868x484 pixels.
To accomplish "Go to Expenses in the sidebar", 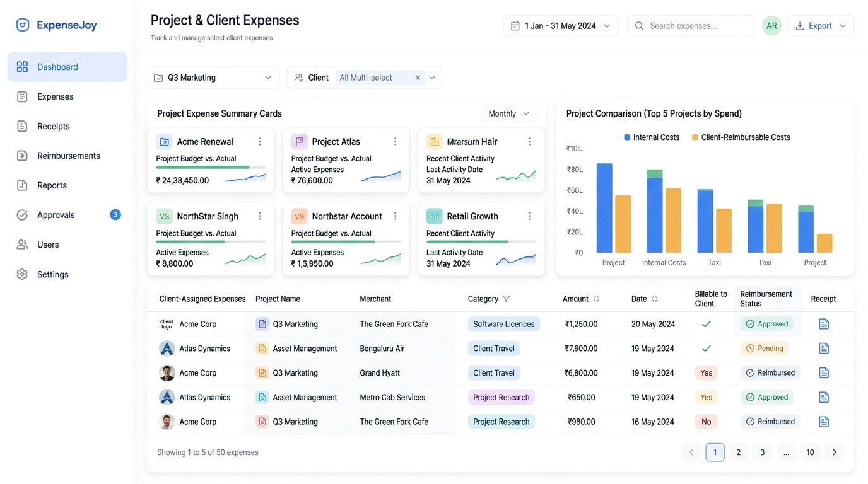I will click(x=67, y=96).
